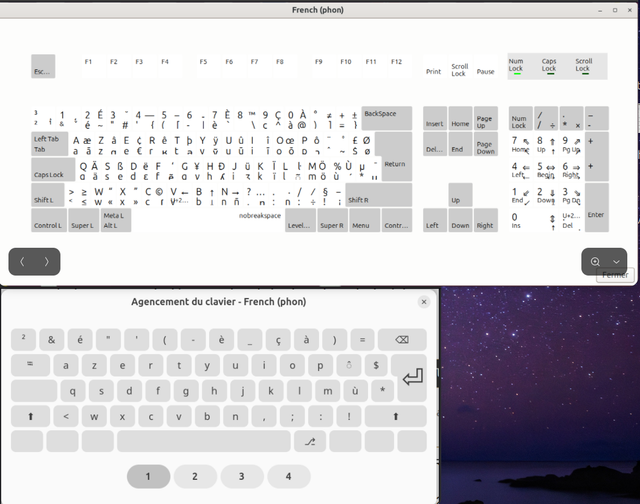640x504 pixels.
Task: Click the Print key
Action: 435,66
